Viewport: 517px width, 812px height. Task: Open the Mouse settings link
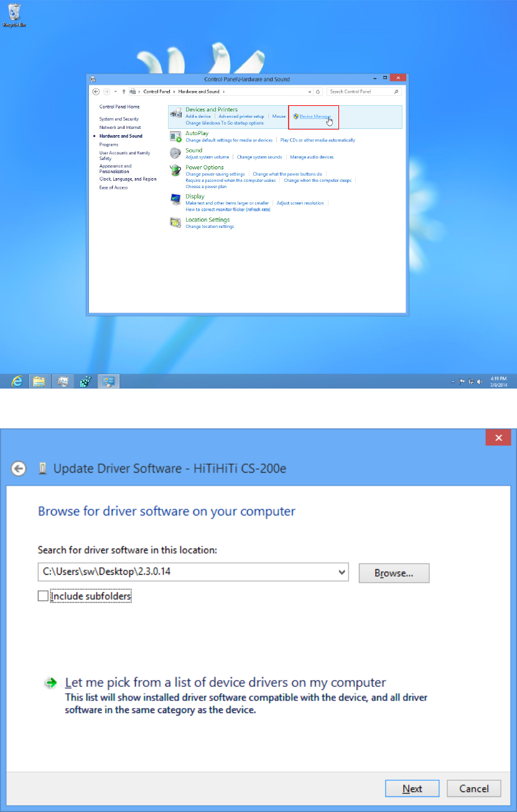point(279,116)
